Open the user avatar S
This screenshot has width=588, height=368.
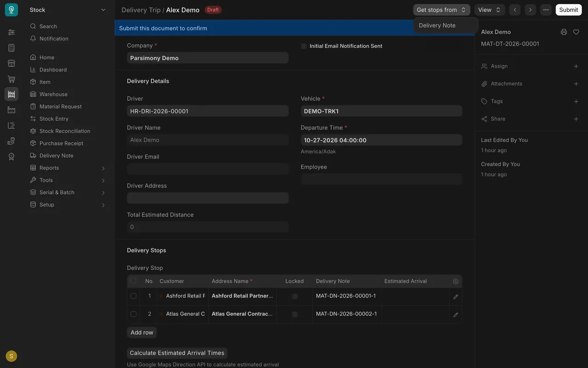[11, 356]
